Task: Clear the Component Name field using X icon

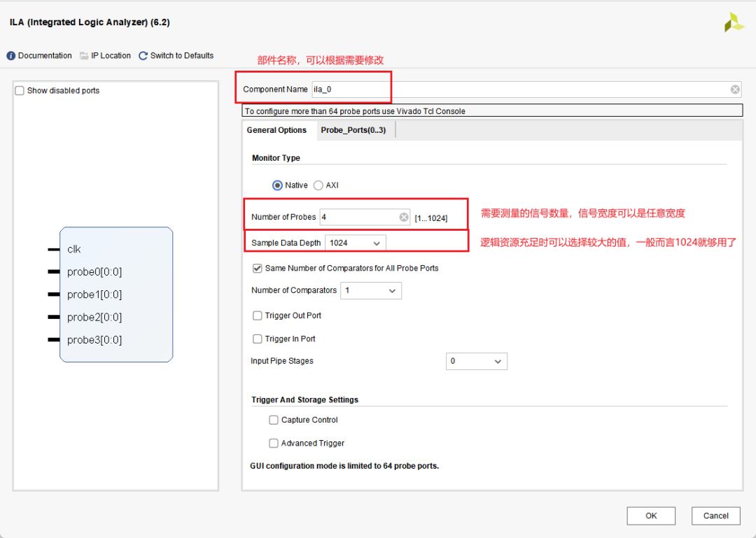Action: [x=735, y=90]
